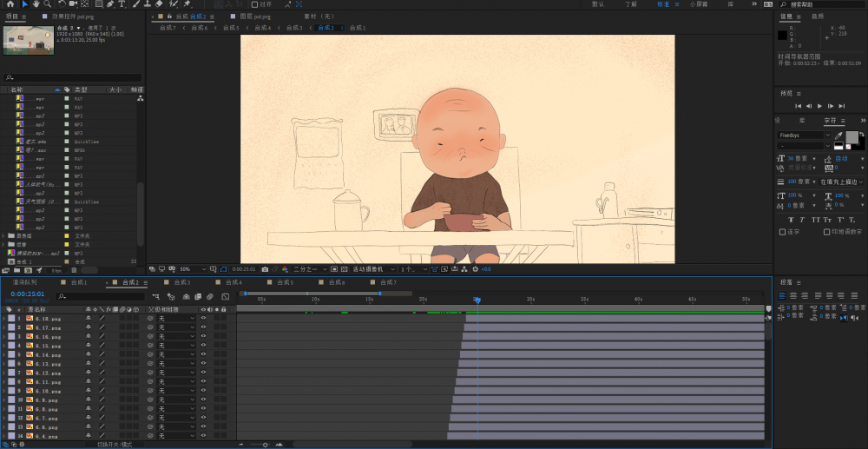Select the Puppet Pin tool
Screen dimensions: 868x449
coord(187,3)
